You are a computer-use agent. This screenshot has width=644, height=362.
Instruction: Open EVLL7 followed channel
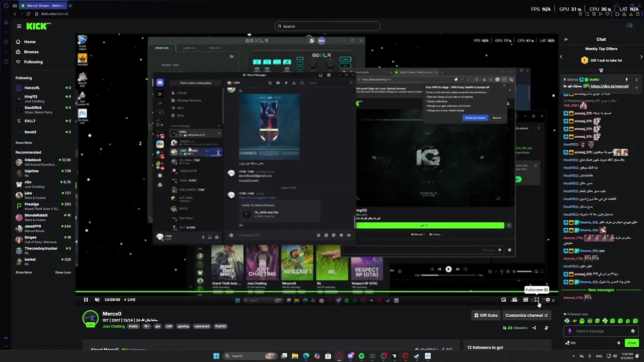click(x=43, y=121)
